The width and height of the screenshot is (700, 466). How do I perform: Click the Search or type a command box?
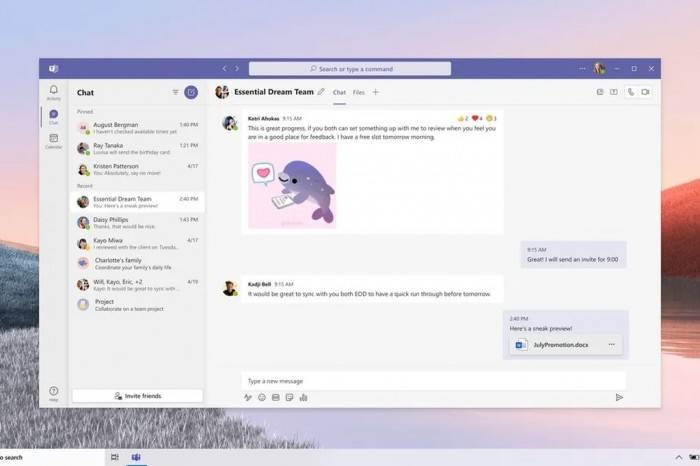[350, 69]
